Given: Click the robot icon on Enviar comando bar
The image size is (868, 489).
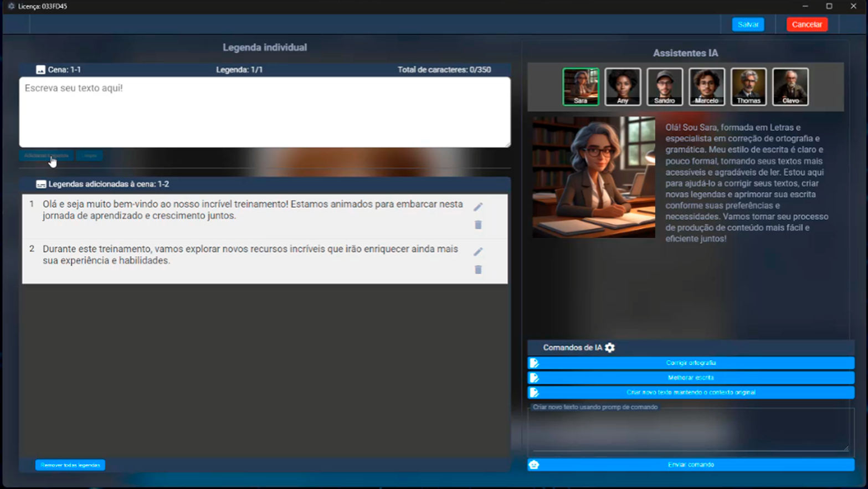Looking at the screenshot, I should pyautogui.click(x=535, y=465).
